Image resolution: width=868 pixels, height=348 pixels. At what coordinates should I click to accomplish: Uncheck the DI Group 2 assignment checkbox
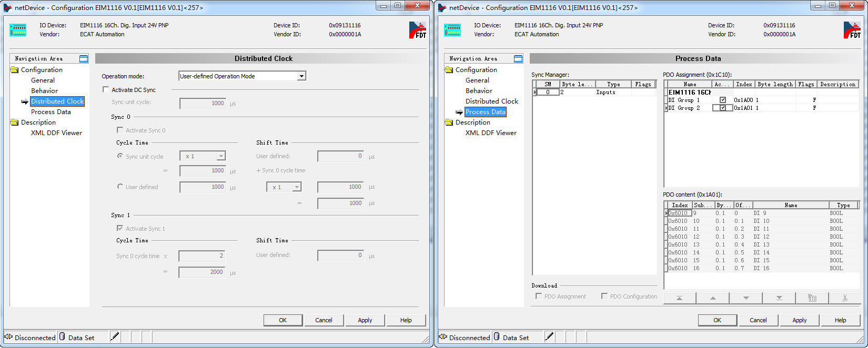tap(723, 108)
